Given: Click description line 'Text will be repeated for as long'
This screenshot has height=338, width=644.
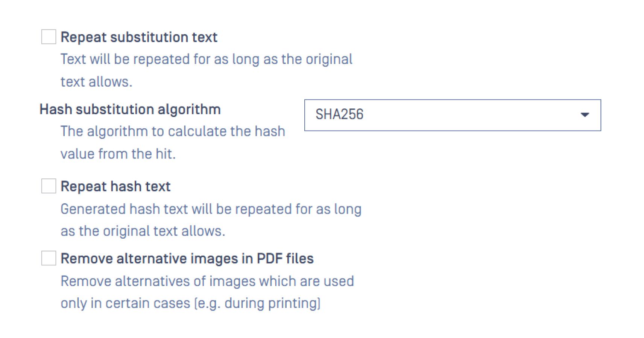Looking at the screenshot, I should coord(206,59).
